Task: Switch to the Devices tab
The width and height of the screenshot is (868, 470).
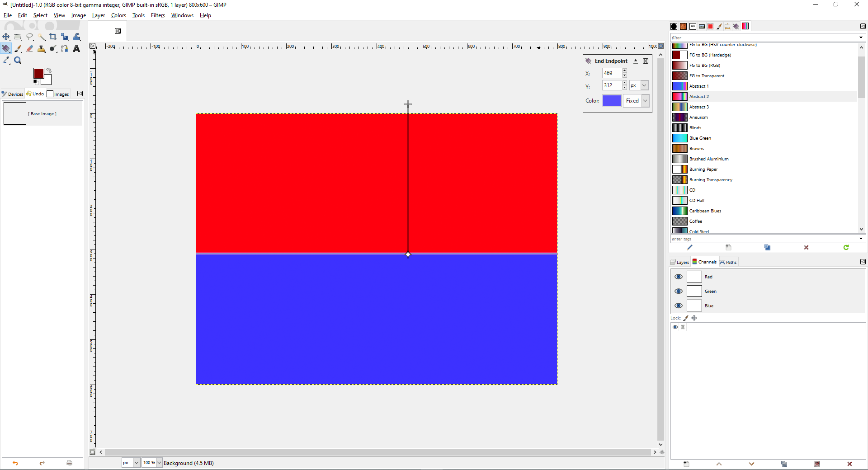Action: coord(12,94)
